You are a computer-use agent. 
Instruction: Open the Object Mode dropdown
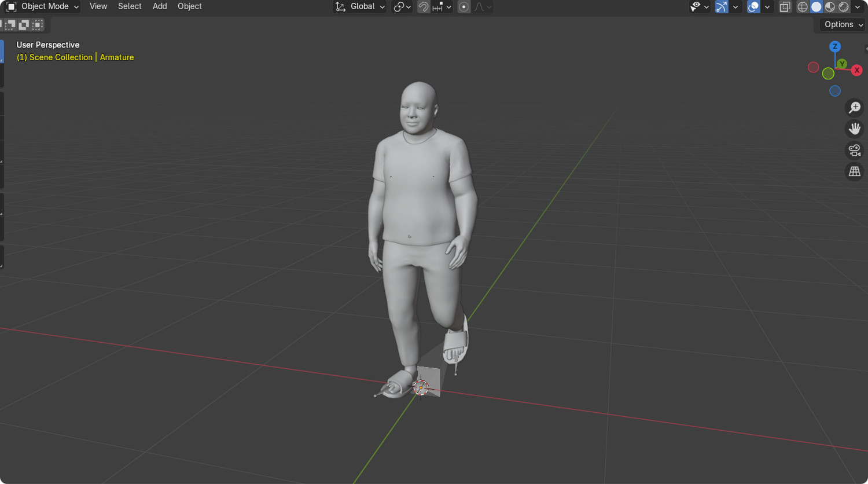[x=42, y=6]
